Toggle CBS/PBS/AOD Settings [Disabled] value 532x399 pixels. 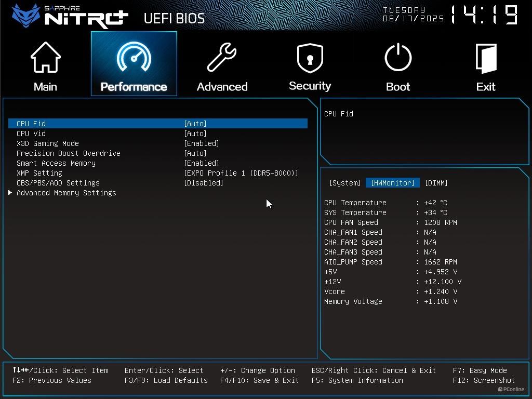point(204,183)
